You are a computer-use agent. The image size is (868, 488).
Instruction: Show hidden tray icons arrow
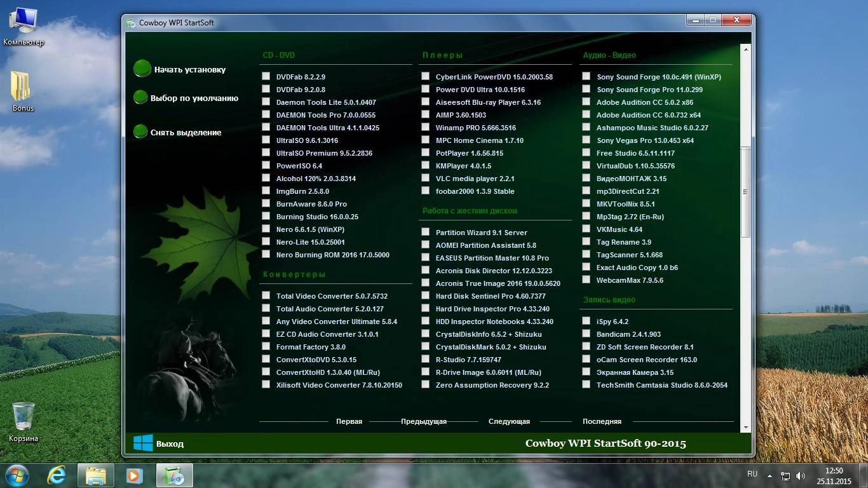coord(770,475)
